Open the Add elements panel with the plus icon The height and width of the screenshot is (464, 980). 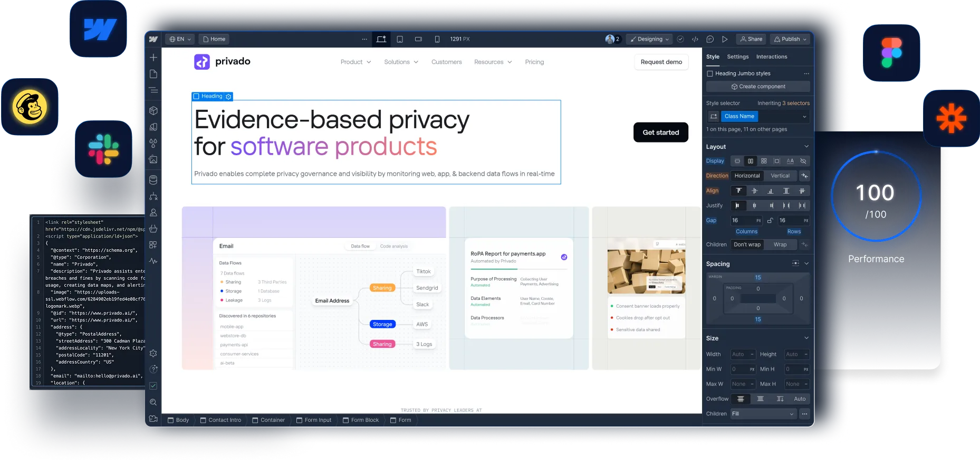[153, 58]
